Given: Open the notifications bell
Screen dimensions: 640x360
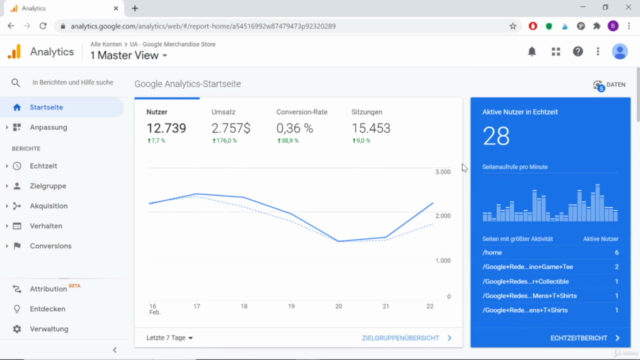Looking at the screenshot, I should 532,52.
